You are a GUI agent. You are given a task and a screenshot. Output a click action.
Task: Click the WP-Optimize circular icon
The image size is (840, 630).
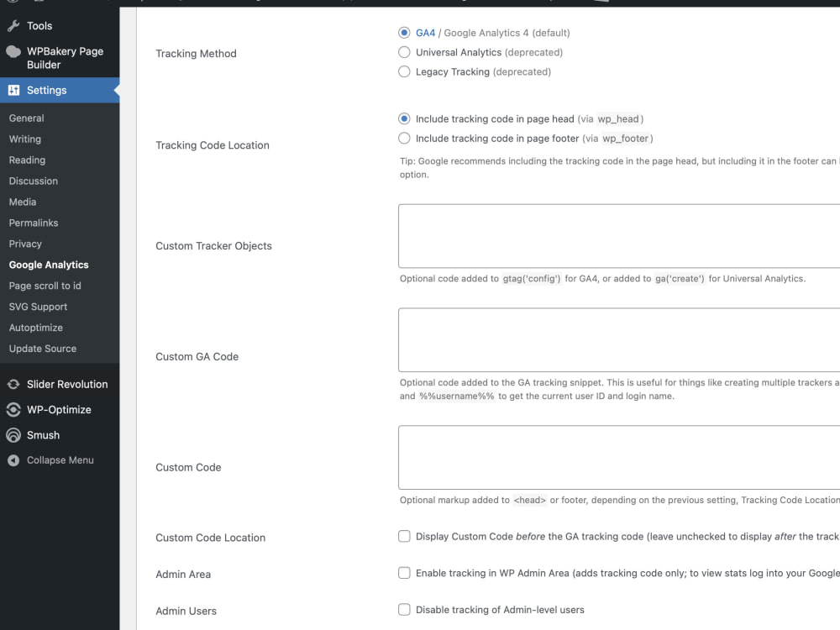point(13,410)
